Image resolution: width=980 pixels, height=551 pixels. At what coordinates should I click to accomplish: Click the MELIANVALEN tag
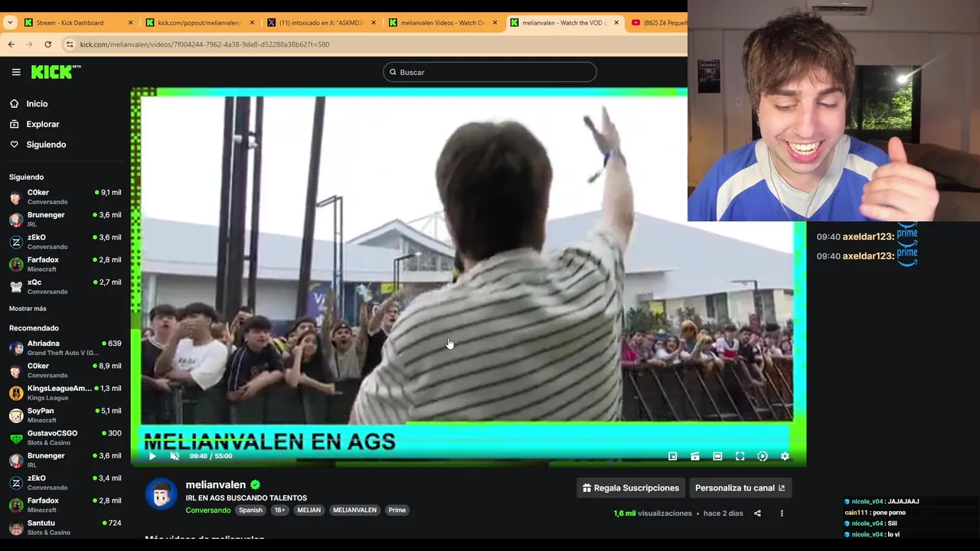pos(354,510)
